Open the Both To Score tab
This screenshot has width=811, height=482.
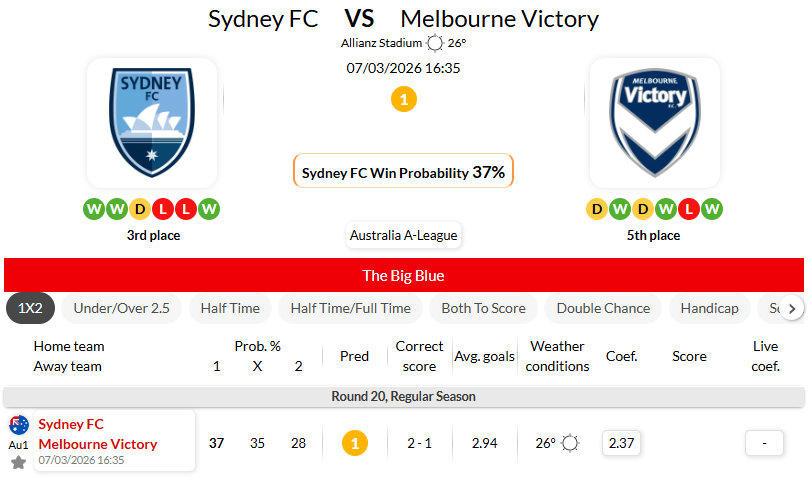(483, 308)
